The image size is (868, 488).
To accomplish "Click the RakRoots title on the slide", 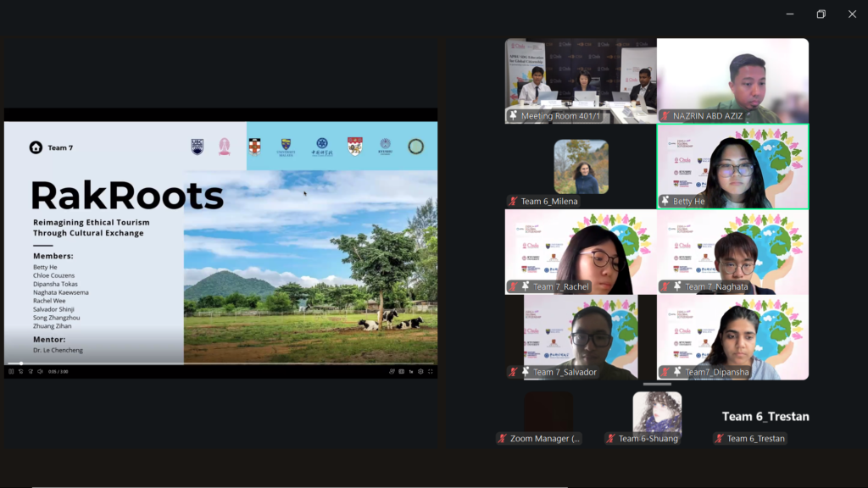I will pyautogui.click(x=127, y=196).
